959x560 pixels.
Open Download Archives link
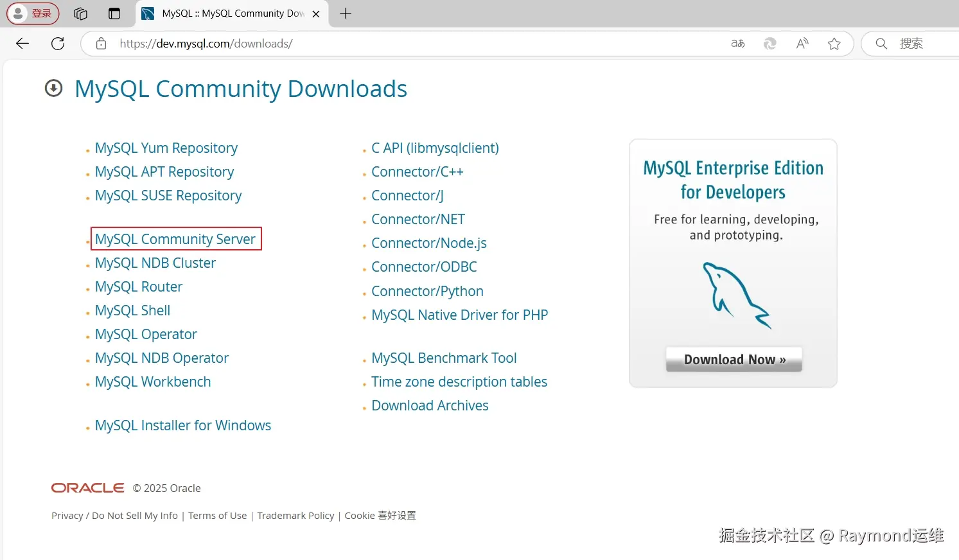click(430, 406)
